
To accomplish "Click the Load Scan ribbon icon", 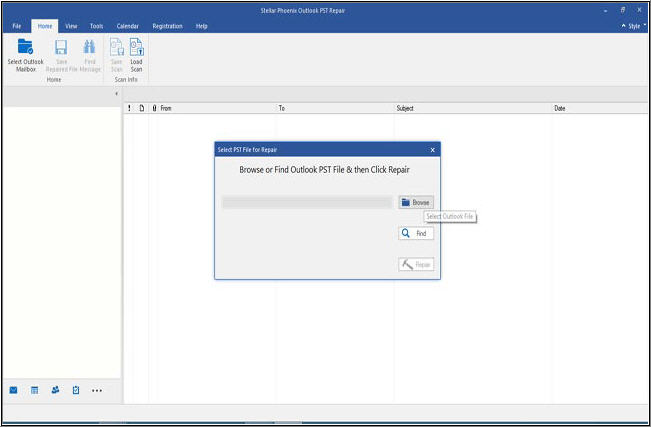I will pyautogui.click(x=136, y=47).
